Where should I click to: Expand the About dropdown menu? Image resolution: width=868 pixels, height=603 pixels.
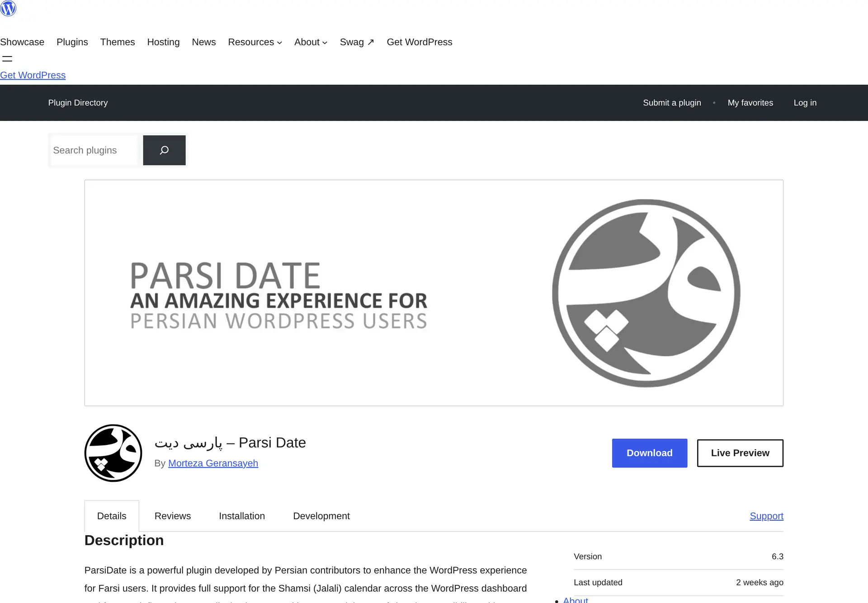coord(311,42)
